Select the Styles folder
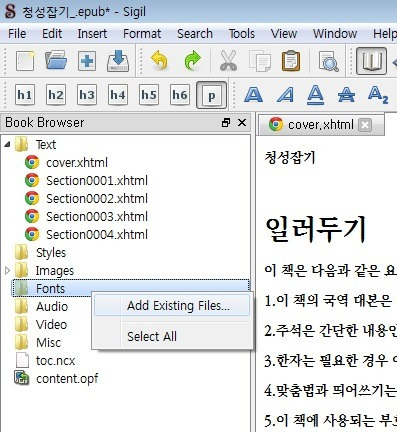This screenshot has height=432, width=397. 51,253
